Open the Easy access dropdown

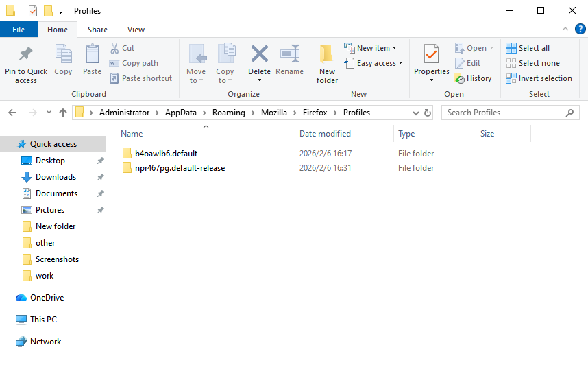tap(373, 63)
